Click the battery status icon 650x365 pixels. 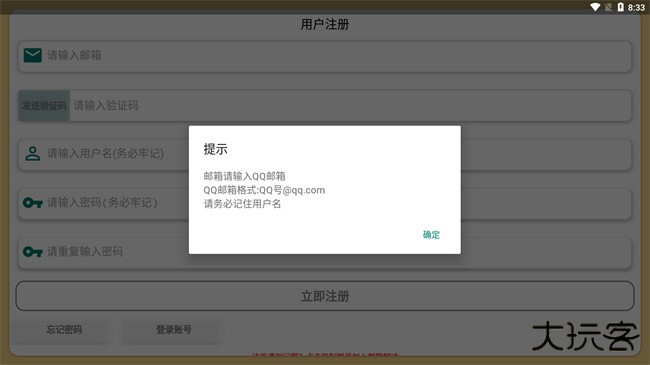pos(621,7)
